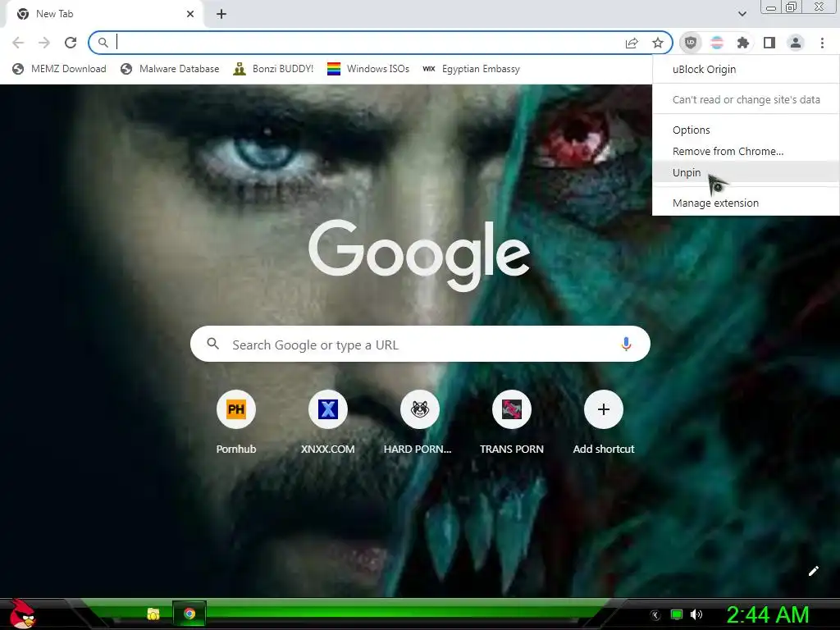Customize this page with pencil icon
The width and height of the screenshot is (840, 630).
click(x=813, y=571)
